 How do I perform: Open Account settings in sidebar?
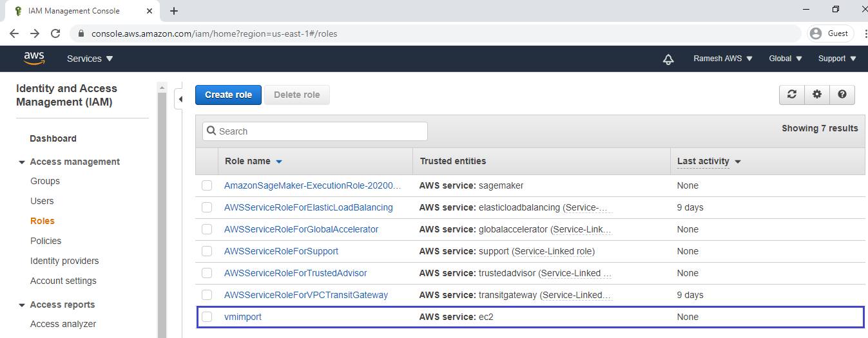pos(63,281)
